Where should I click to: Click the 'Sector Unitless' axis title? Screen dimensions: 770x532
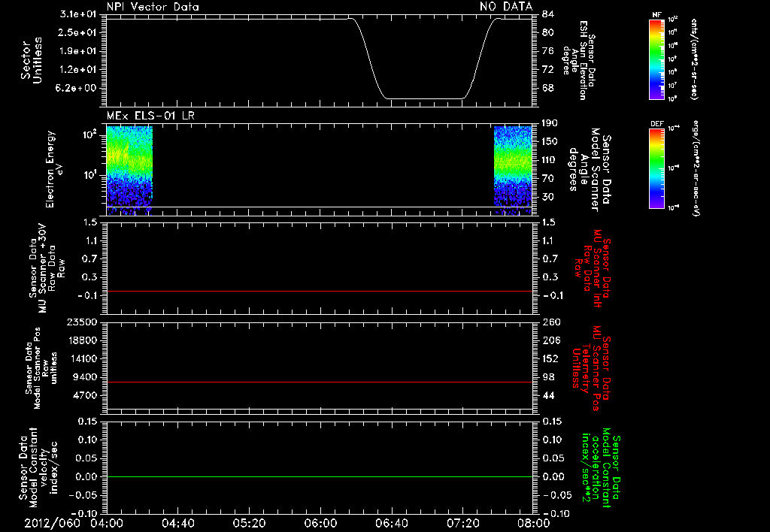pos(32,60)
